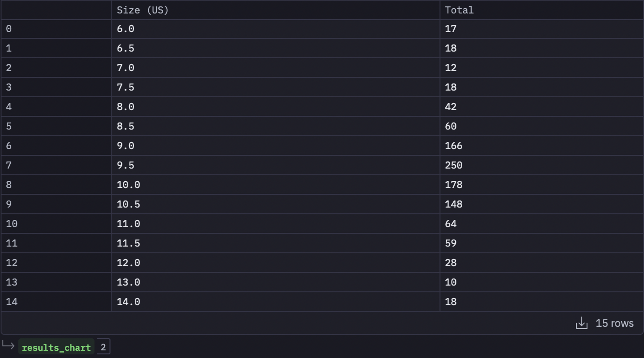Screen dimensions: 644x358
Task: Select the 15 rows label
Action: [614, 323]
